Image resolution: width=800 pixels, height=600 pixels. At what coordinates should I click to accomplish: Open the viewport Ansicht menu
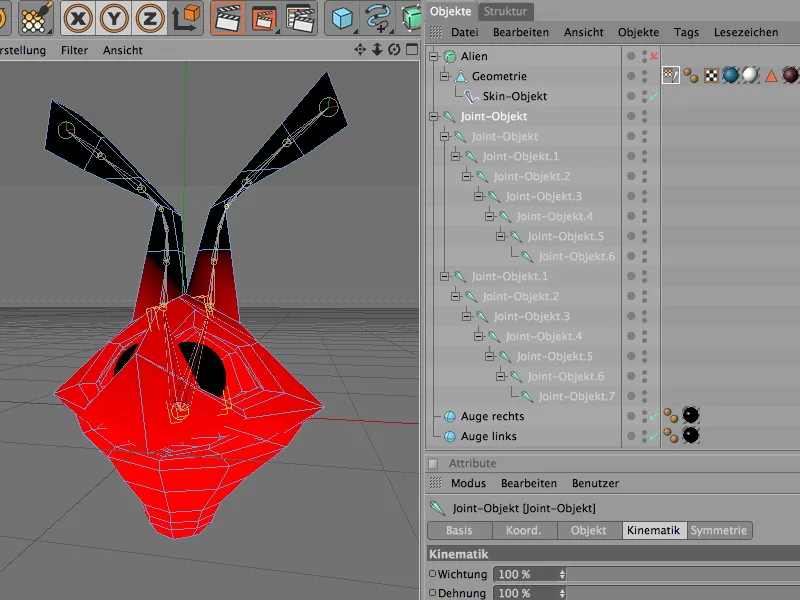[122, 50]
